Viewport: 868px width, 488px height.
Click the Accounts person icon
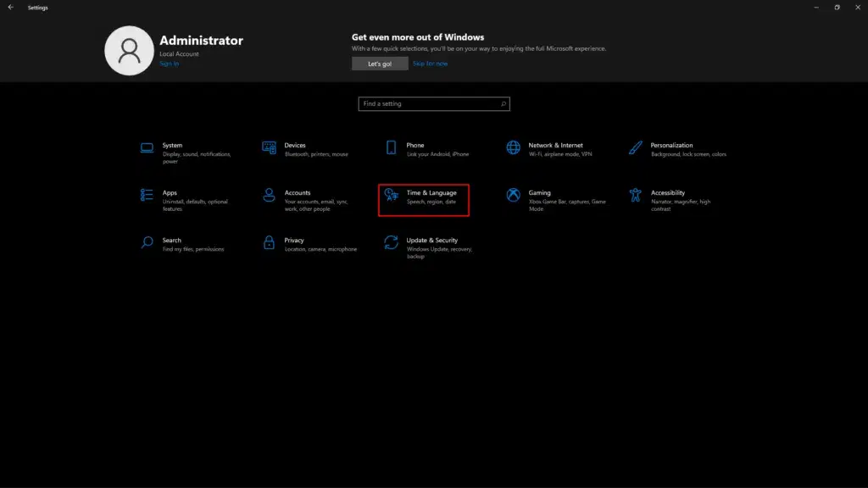pos(269,196)
